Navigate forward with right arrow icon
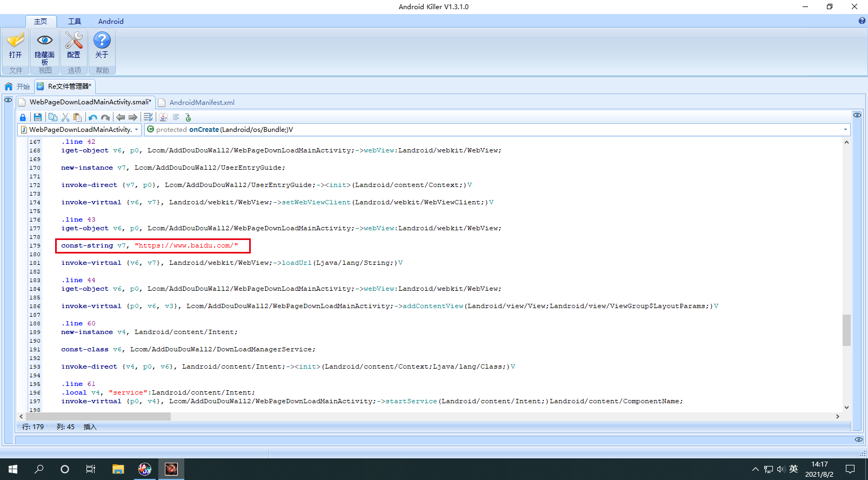The height and width of the screenshot is (480, 868). point(133,117)
